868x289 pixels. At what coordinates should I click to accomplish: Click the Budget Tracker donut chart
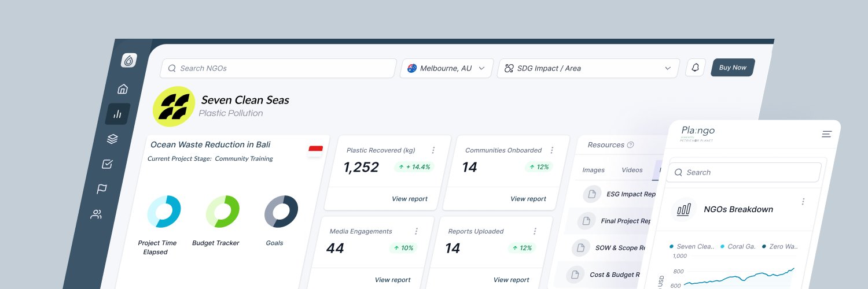(223, 212)
